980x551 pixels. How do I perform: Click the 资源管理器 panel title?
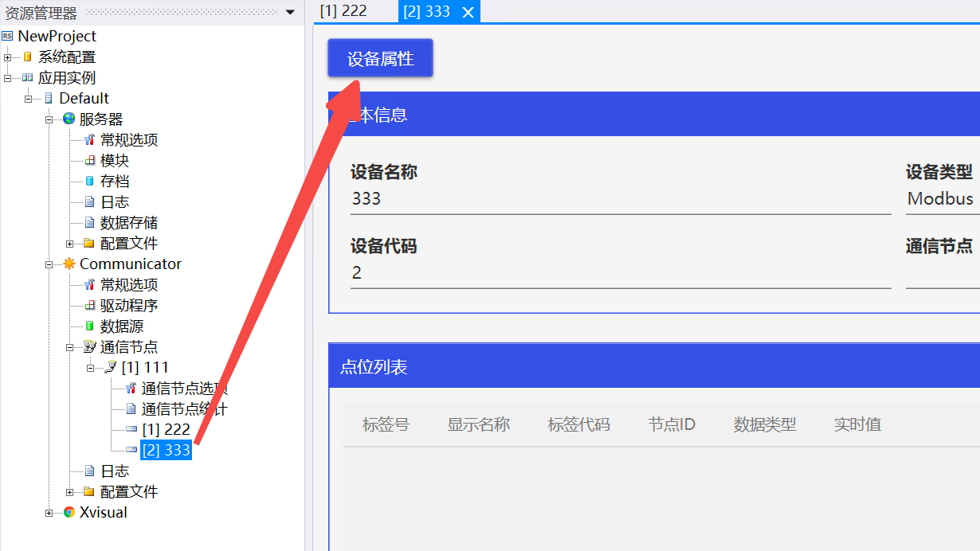(41, 13)
